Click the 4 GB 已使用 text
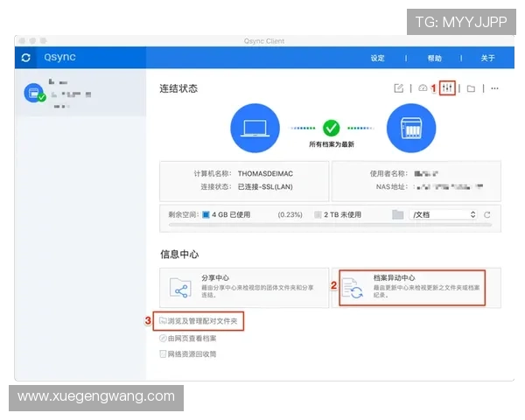This screenshot has height=420, width=525. [231, 214]
